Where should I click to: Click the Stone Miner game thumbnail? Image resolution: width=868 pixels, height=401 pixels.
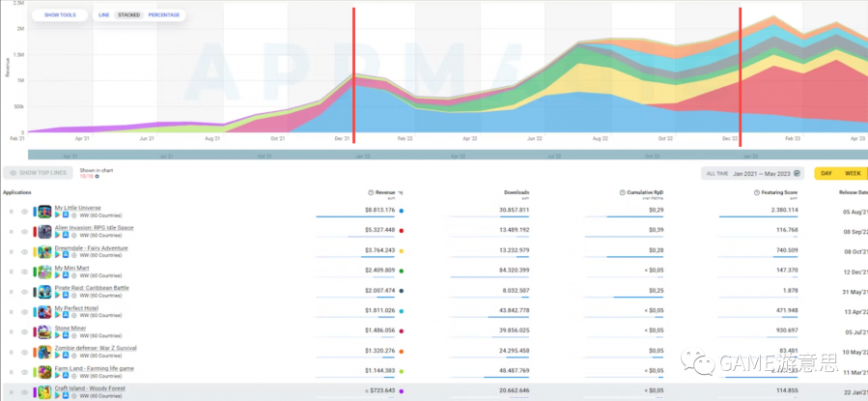(x=44, y=330)
